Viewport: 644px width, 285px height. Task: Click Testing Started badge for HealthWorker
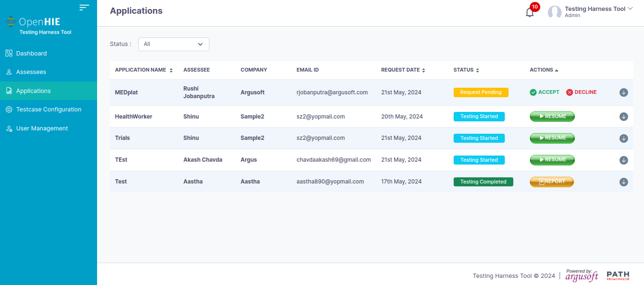(x=479, y=117)
